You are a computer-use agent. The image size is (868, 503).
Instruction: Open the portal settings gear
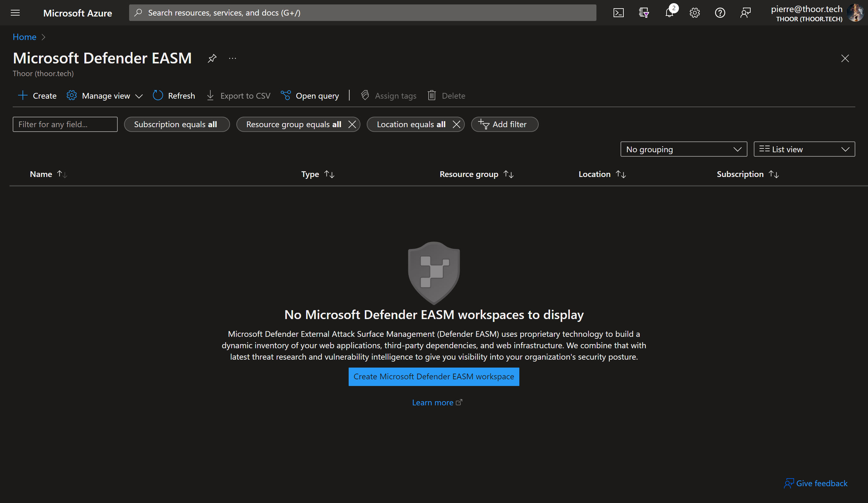click(694, 13)
